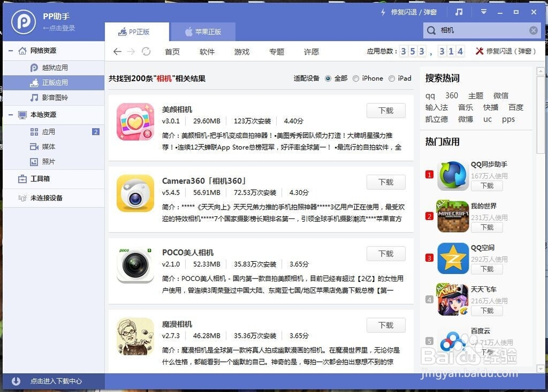Click the vertical scrollbar down arrow
The image size is (548, 392).
[x=541, y=368]
